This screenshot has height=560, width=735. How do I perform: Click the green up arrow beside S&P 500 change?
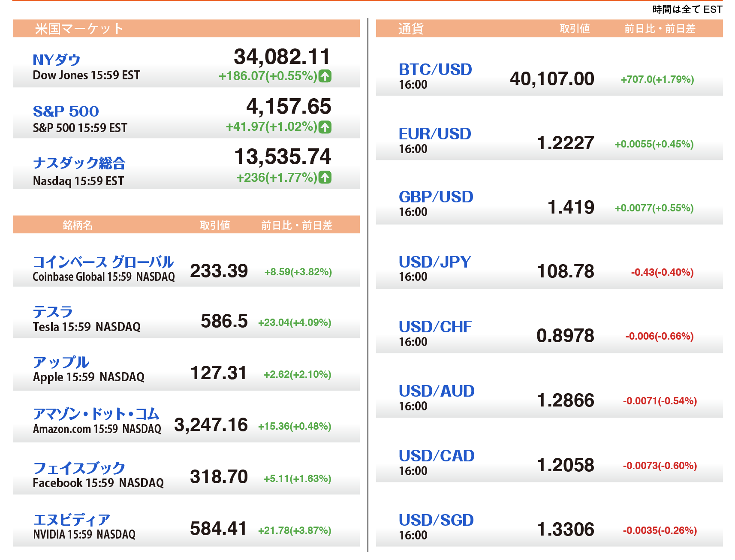[x=325, y=127]
